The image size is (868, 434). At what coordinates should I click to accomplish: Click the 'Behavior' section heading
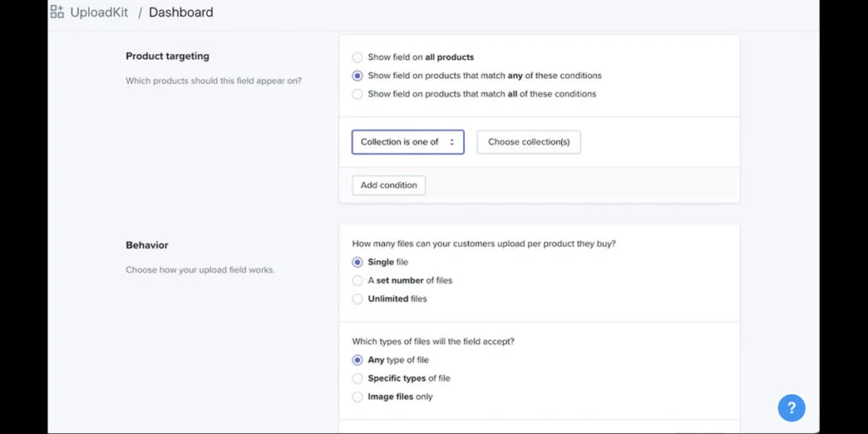point(147,245)
